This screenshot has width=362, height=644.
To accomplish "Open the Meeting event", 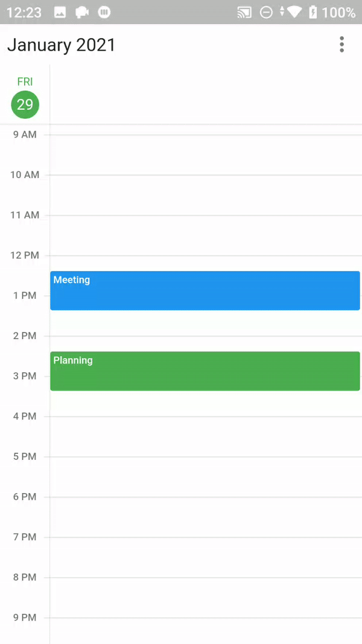I will point(205,290).
